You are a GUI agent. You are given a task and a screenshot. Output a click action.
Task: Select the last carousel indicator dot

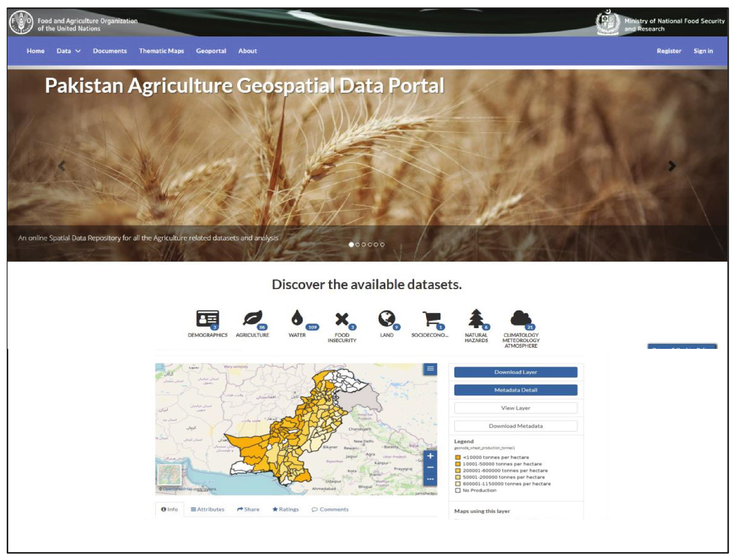point(382,244)
